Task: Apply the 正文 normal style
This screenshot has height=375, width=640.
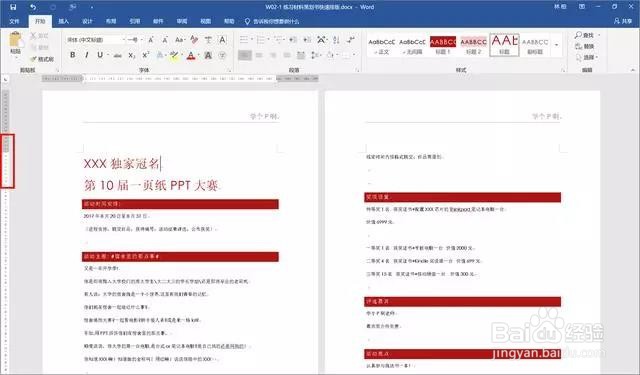Action: pyautogui.click(x=382, y=45)
